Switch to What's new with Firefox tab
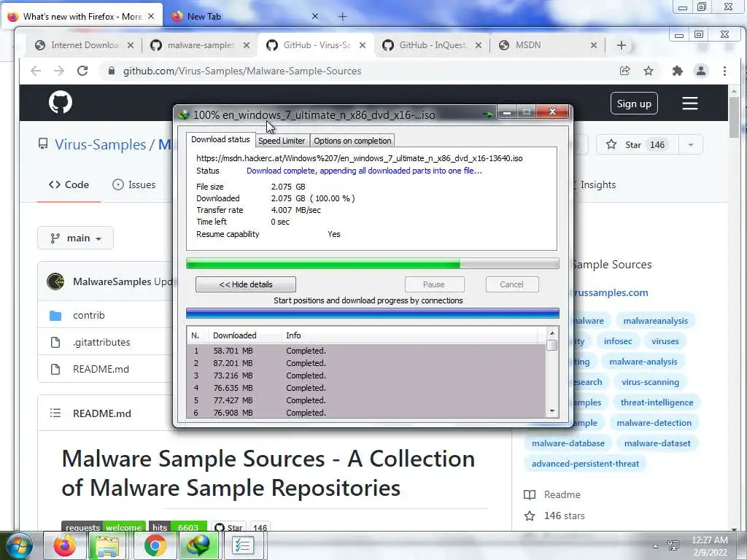This screenshot has width=747, height=560. click(x=82, y=17)
